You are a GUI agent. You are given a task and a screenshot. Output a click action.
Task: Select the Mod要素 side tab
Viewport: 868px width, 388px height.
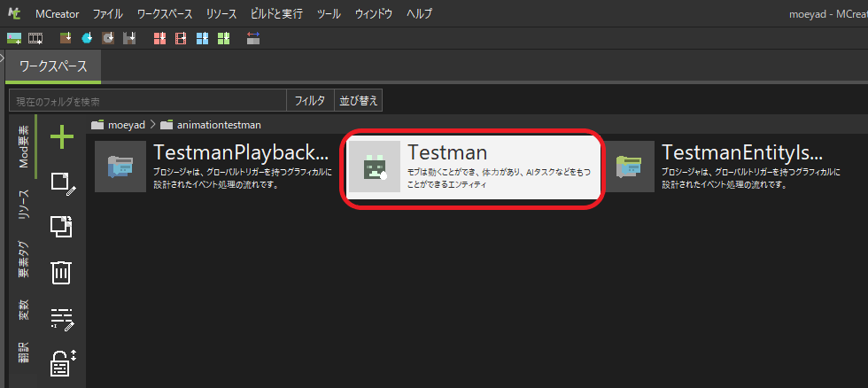point(23,147)
